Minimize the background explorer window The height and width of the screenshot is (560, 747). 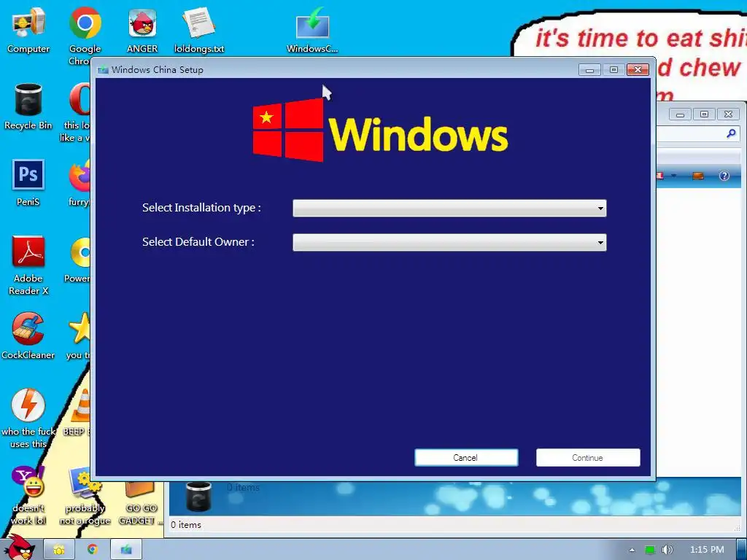(681, 114)
